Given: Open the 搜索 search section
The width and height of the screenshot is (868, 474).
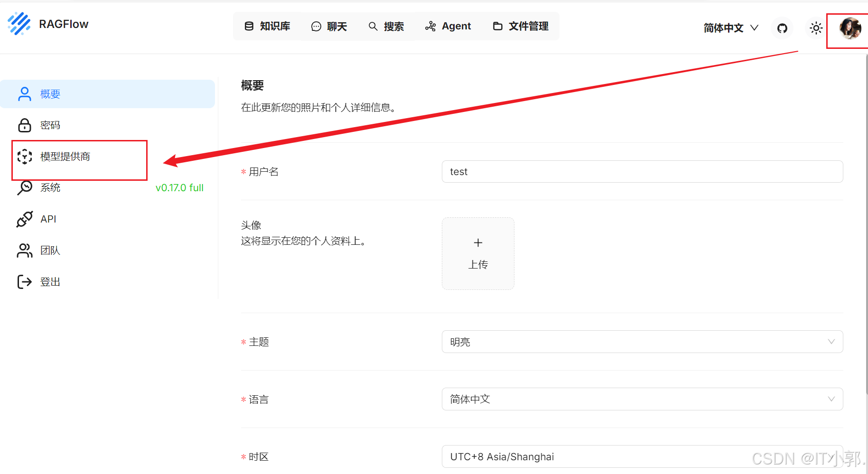Looking at the screenshot, I should pyautogui.click(x=387, y=26).
